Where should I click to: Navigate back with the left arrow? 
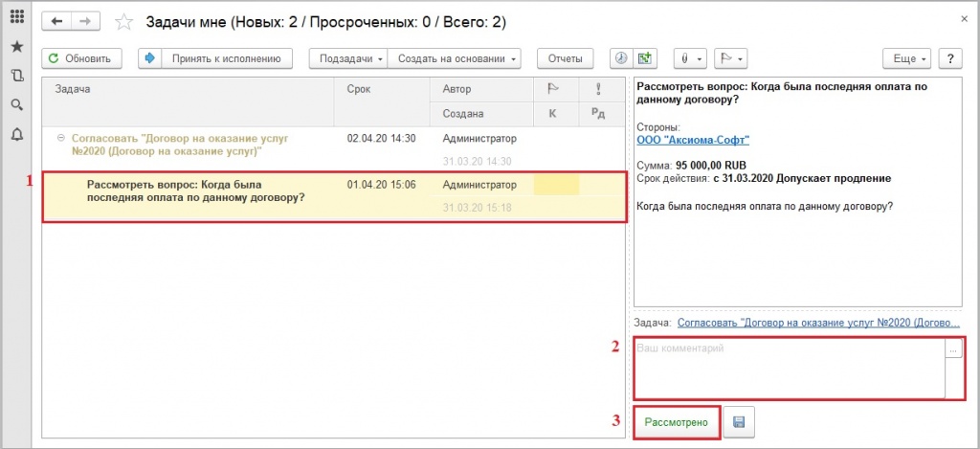pyautogui.click(x=57, y=21)
